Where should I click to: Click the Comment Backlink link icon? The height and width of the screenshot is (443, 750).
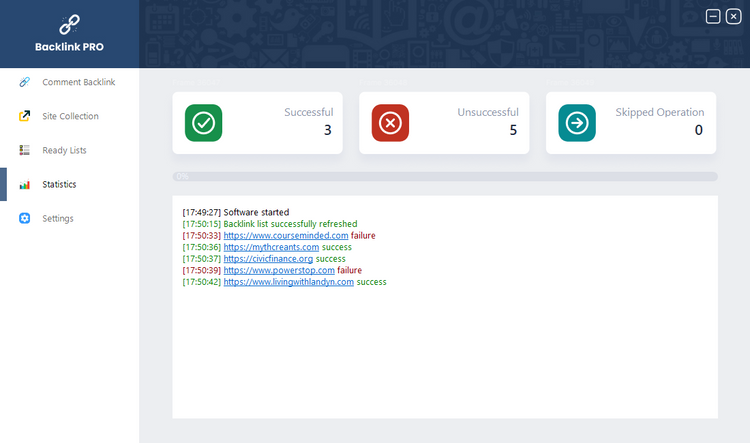tap(25, 82)
